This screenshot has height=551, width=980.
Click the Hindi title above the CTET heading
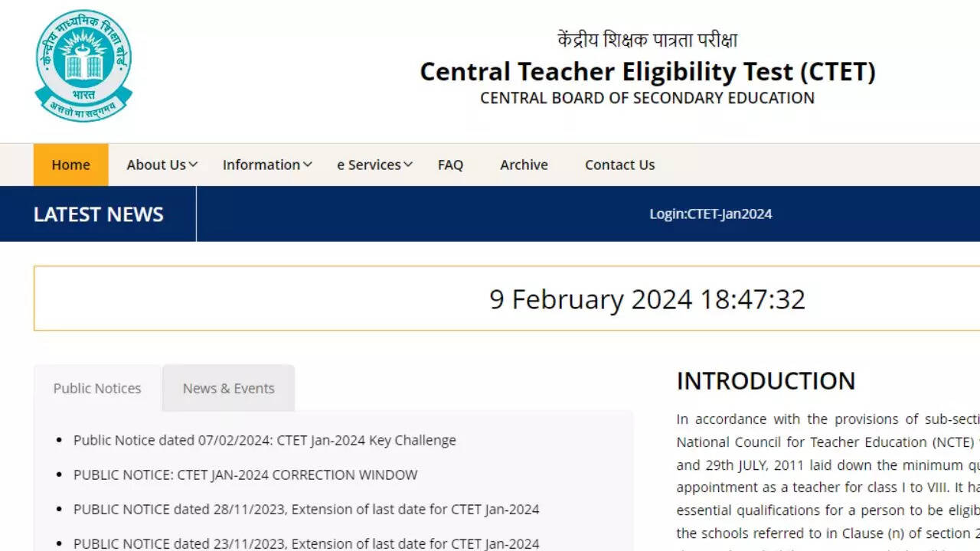647,40
